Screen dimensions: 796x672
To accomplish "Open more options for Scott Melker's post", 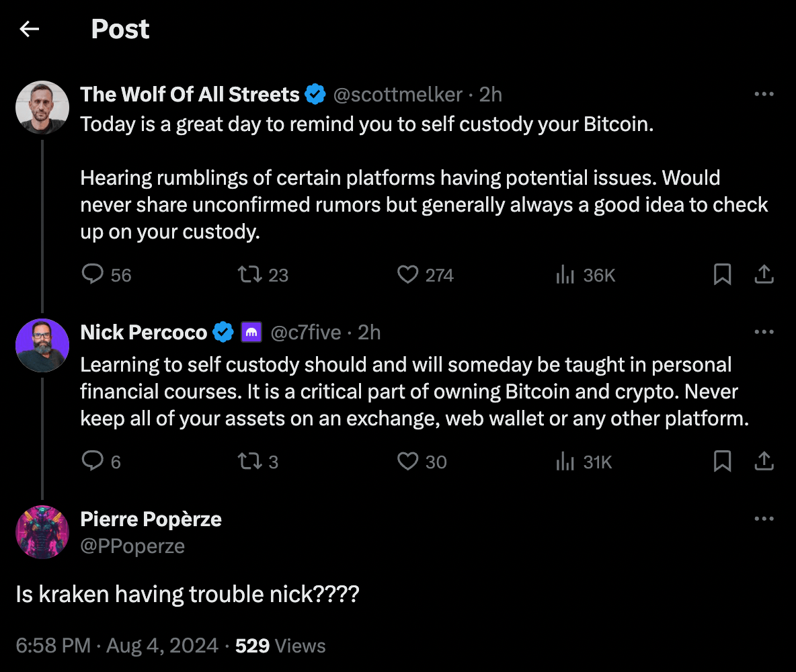I will click(x=764, y=95).
